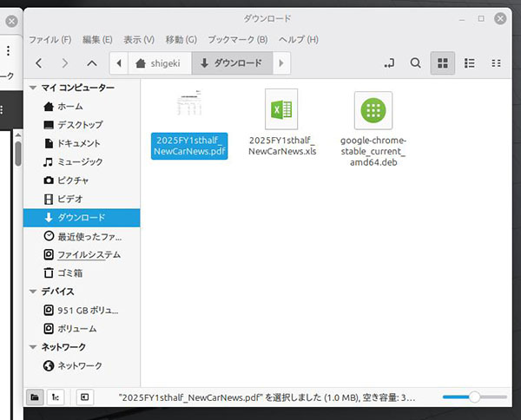Click the back navigation arrow
521x420 pixels.
click(x=39, y=63)
